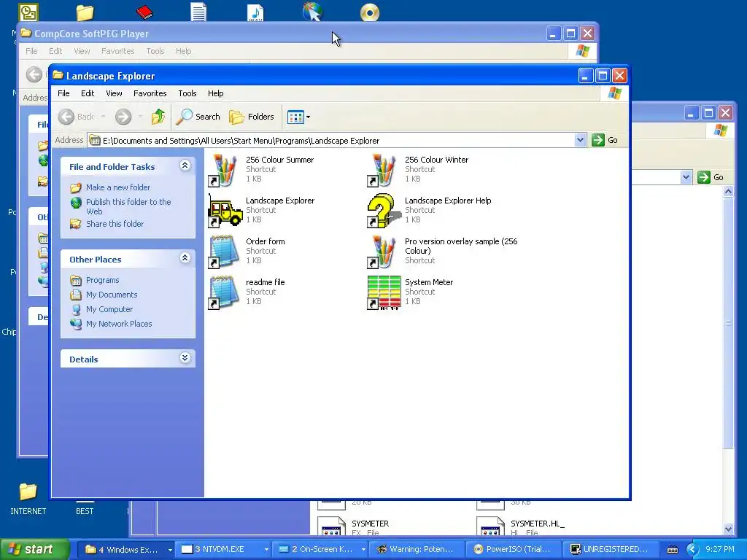This screenshot has height=560, width=747.
Task: Click the scroll down arrow in rear right window
Action: (x=729, y=529)
